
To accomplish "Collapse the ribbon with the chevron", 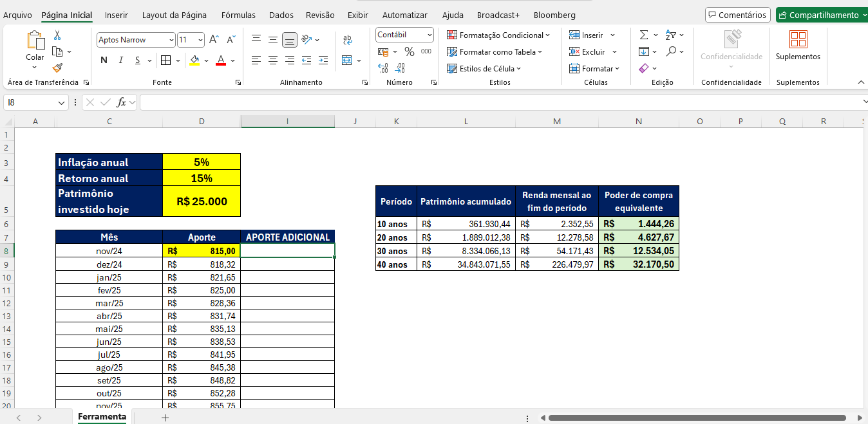I will tap(861, 82).
